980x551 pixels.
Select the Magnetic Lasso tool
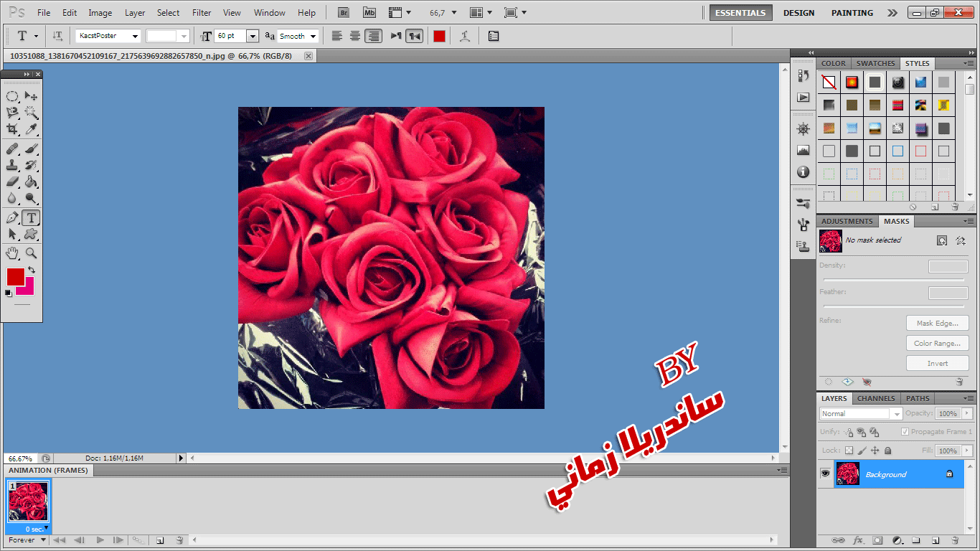(x=12, y=113)
